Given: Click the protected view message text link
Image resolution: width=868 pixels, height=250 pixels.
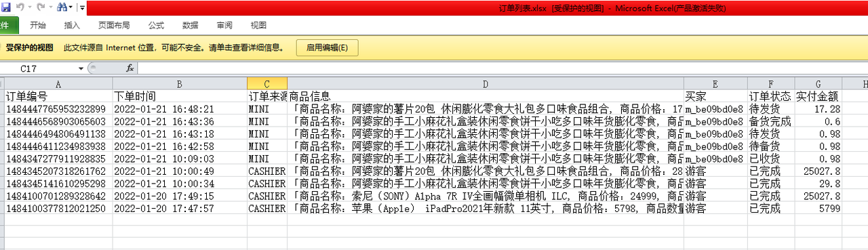Looking at the screenshot, I should click(174, 48).
